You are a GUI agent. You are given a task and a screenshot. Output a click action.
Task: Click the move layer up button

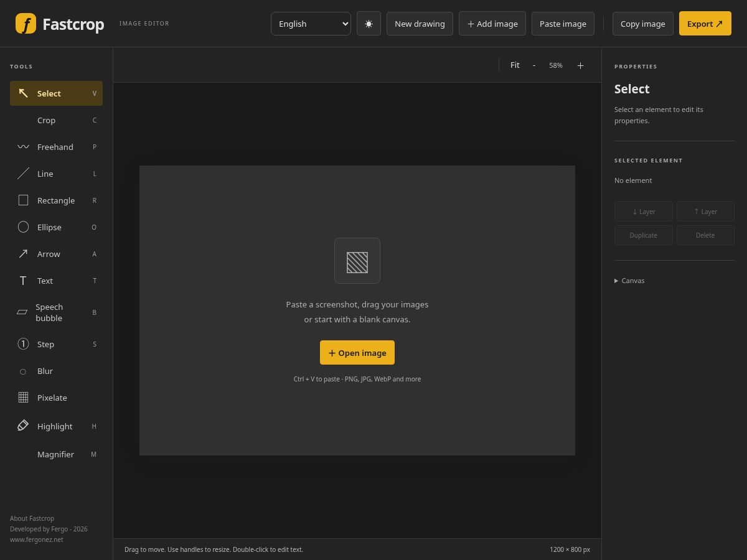(x=705, y=212)
